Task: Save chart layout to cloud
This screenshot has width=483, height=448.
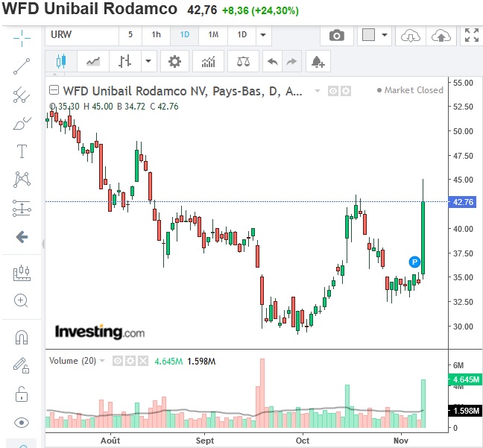Action: pyautogui.click(x=441, y=36)
